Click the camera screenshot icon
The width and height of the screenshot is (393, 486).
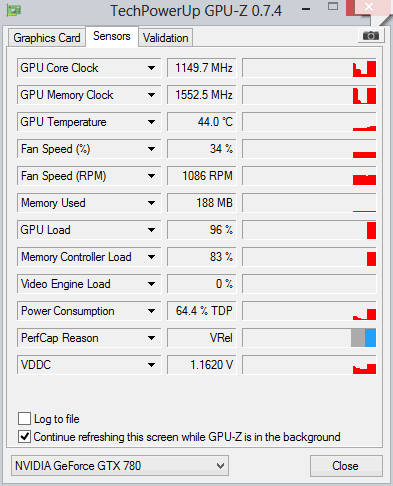click(371, 36)
